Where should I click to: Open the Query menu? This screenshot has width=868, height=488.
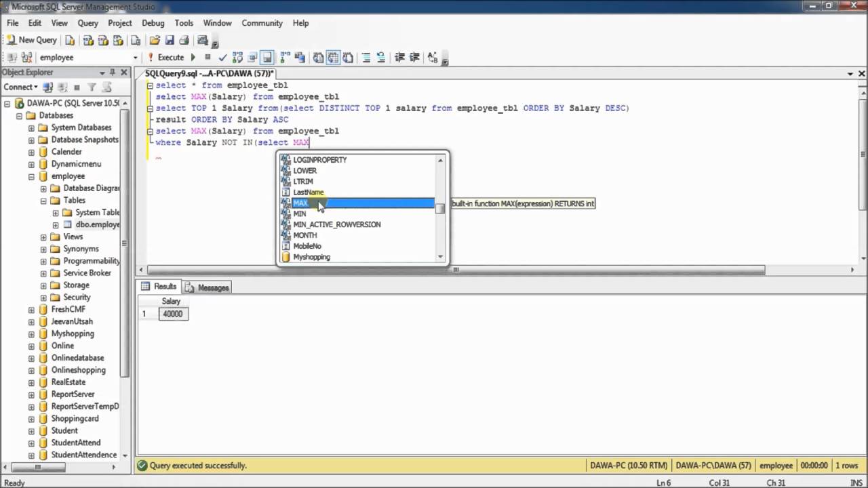pos(87,23)
